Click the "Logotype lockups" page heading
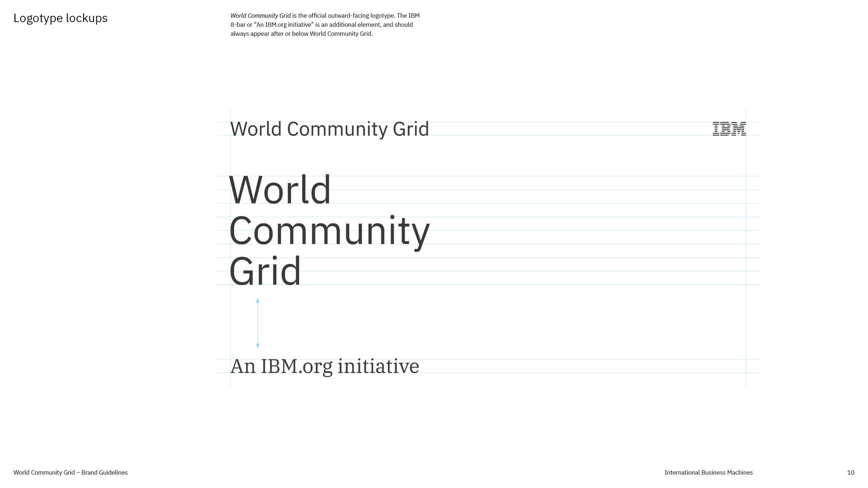868x488 pixels. tap(60, 18)
